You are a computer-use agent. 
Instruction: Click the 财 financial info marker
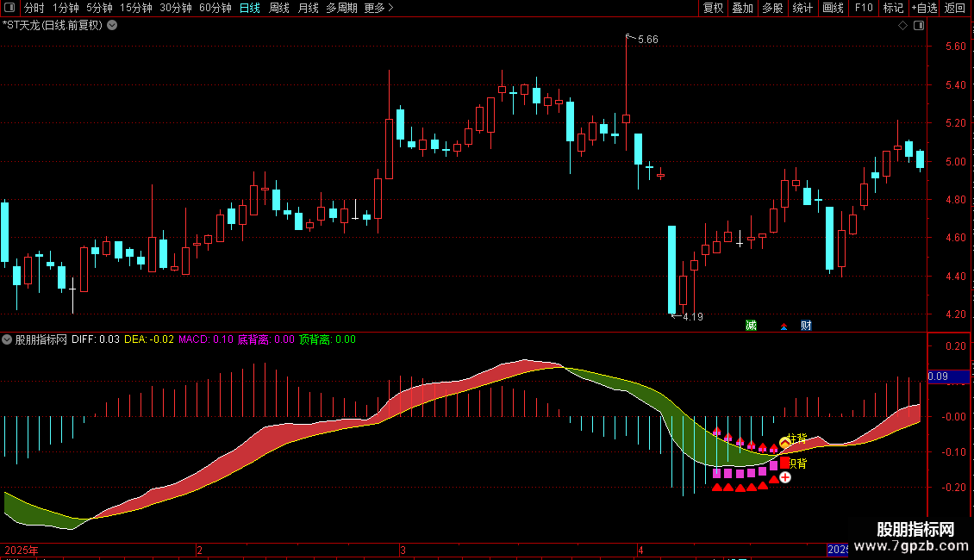806,326
